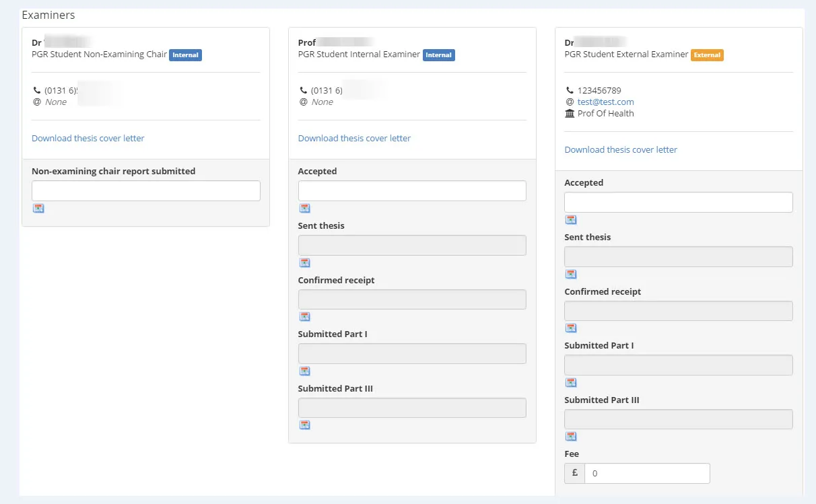Click calendar icon below external examiner Sent thesis
Screen dimensions: 816x504
(571, 275)
